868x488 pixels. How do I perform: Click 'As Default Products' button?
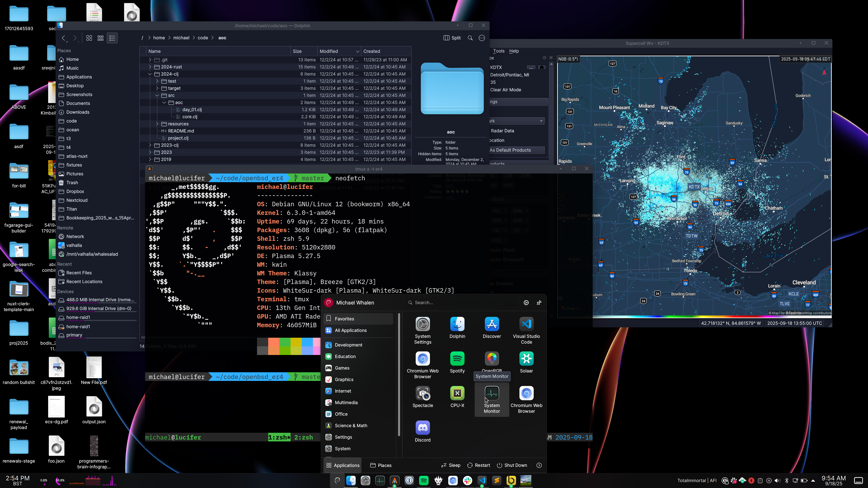point(517,150)
